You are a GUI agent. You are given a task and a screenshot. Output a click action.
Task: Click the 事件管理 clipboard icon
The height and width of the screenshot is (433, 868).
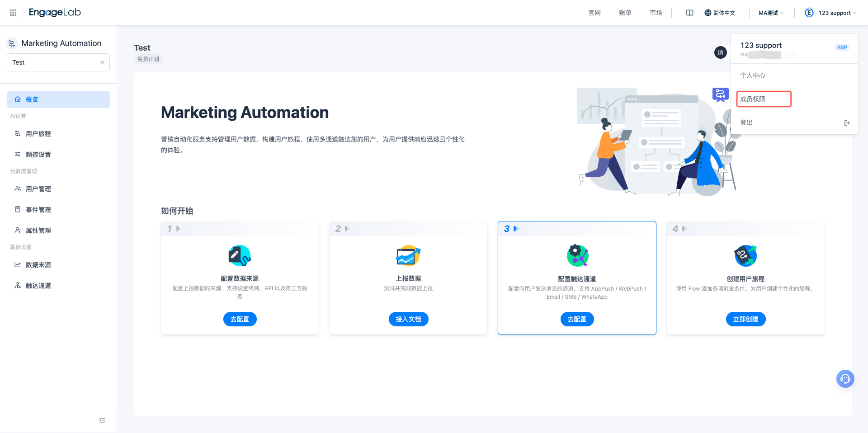click(18, 210)
